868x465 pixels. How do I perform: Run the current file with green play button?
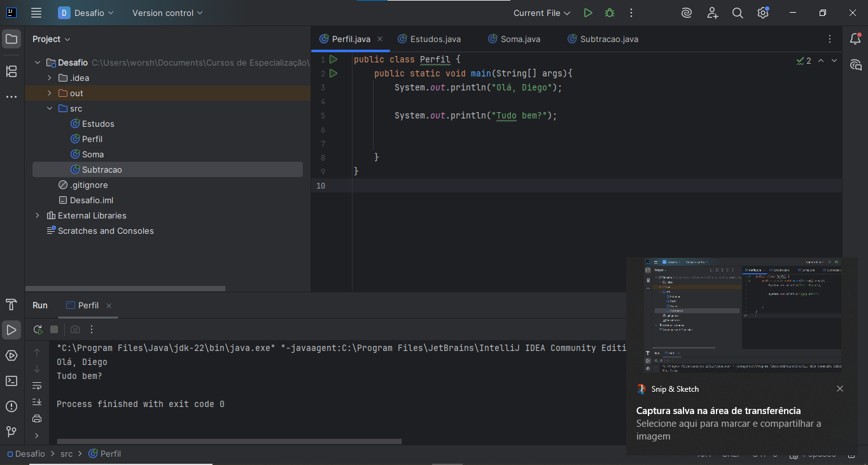click(x=588, y=13)
